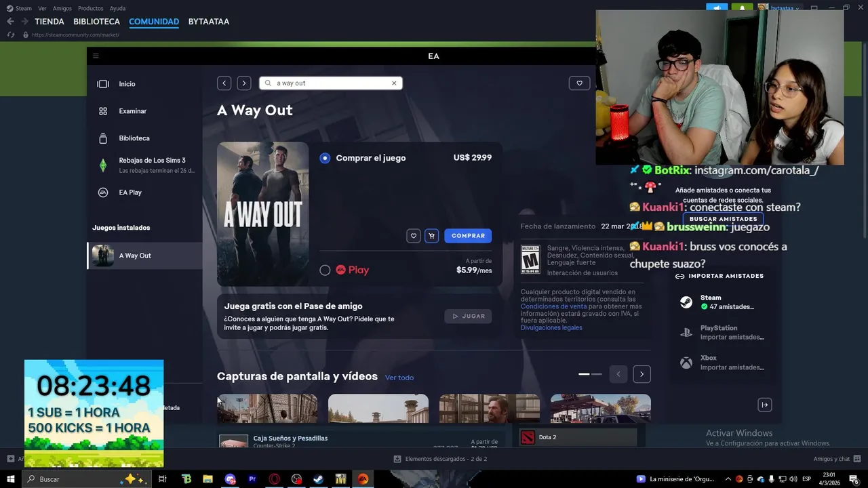Click the A Way Out cover art
This screenshot has width=868, height=488.
[262, 213]
